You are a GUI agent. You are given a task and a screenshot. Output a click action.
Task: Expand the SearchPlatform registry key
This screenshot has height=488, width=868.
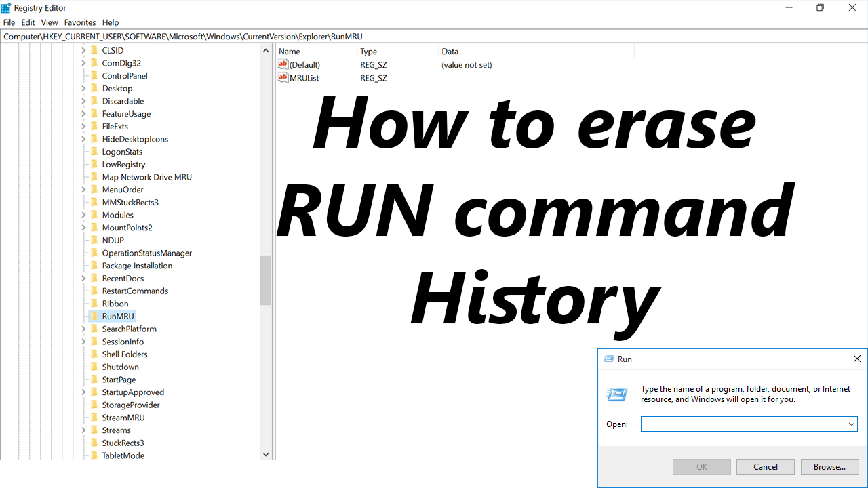pyautogui.click(x=84, y=329)
